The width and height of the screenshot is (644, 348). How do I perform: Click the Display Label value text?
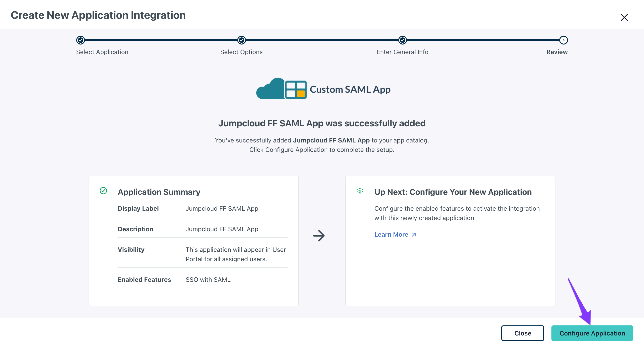coord(222,208)
